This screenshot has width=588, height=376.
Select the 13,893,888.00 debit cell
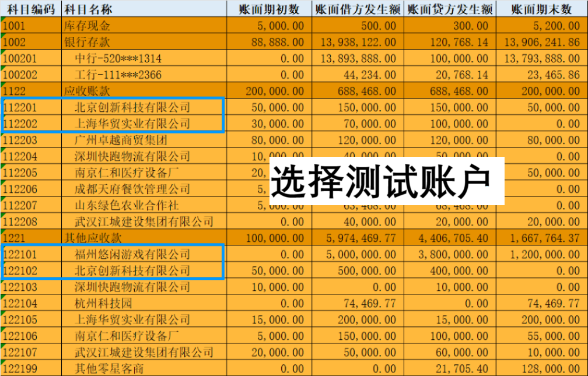[358, 58]
